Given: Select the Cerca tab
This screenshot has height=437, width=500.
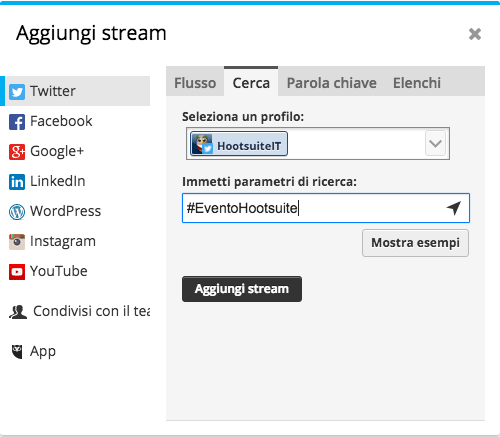Looking at the screenshot, I should tap(251, 82).
